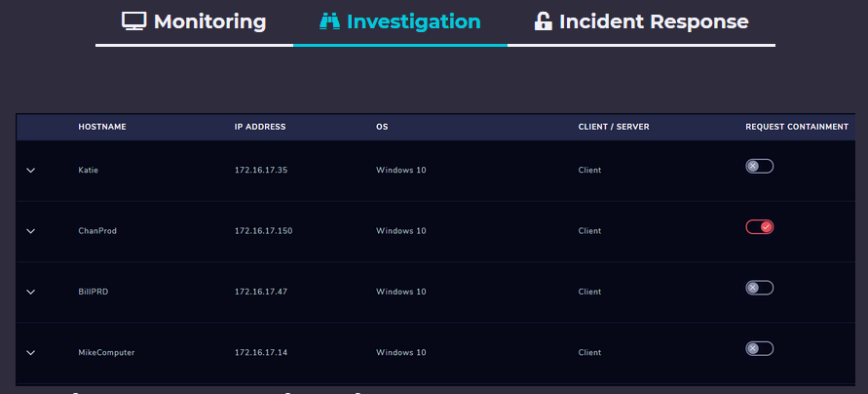Click the binoculars icon beside Investigation
868x394 pixels.
[329, 20]
